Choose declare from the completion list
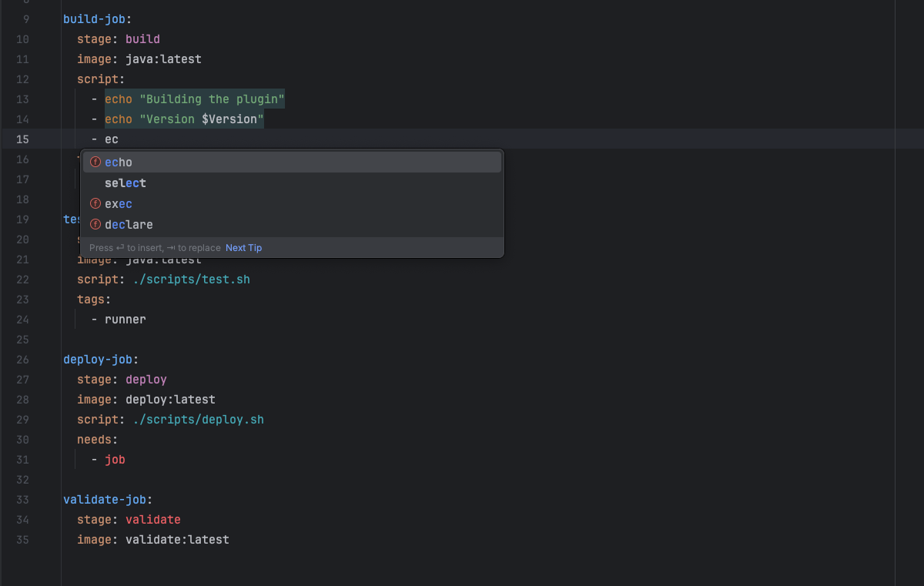Image resolution: width=924 pixels, height=586 pixels. tap(292, 225)
